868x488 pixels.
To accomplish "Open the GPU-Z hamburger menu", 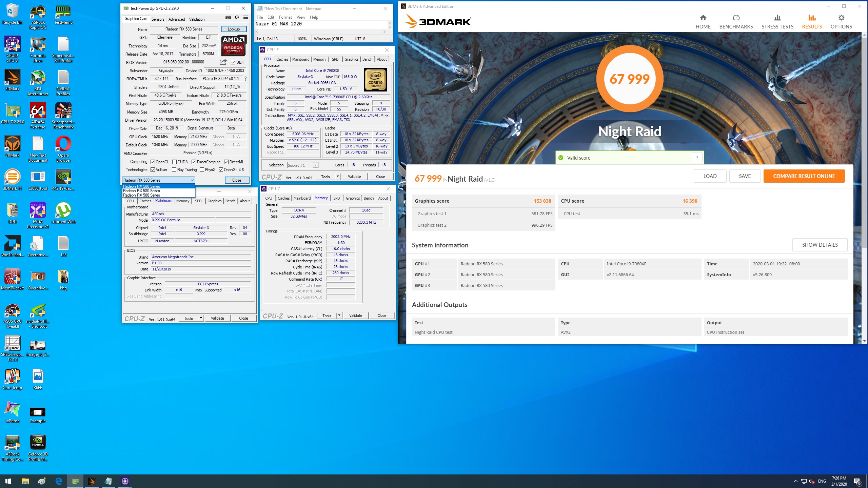I will (245, 17).
